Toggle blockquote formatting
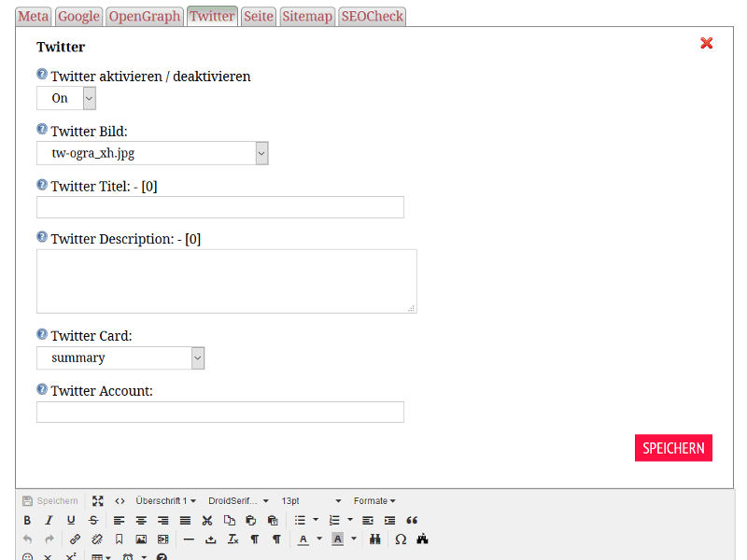This screenshot has height=560, width=747. point(412,521)
